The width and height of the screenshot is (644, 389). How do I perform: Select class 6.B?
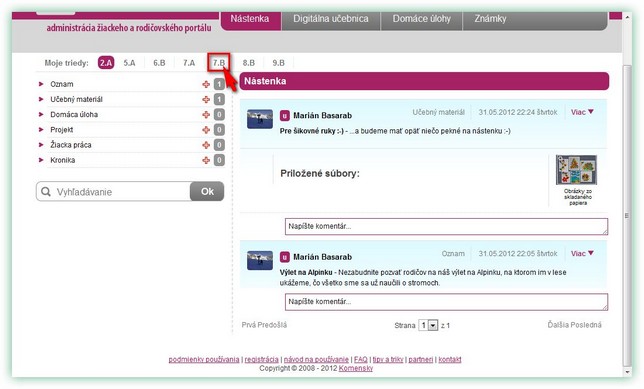[159, 63]
